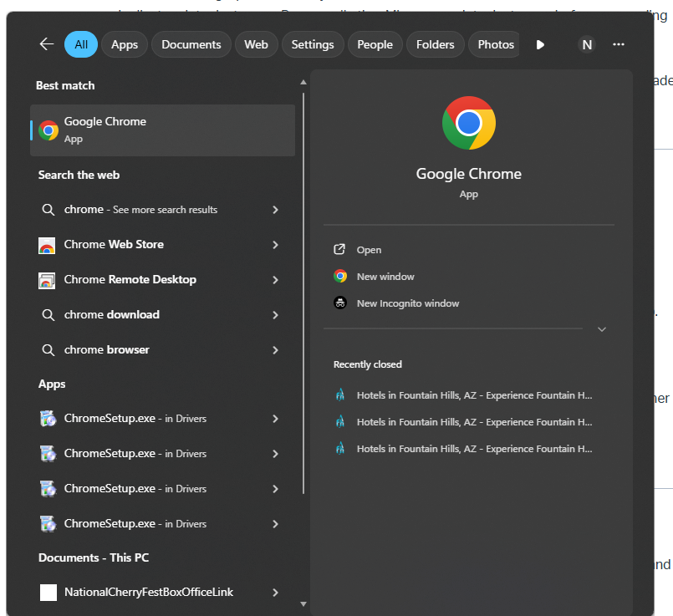The width and height of the screenshot is (673, 616).
Task: Click the first ChromeSetup.exe installer icon
Action: click(x=48, y=419)
